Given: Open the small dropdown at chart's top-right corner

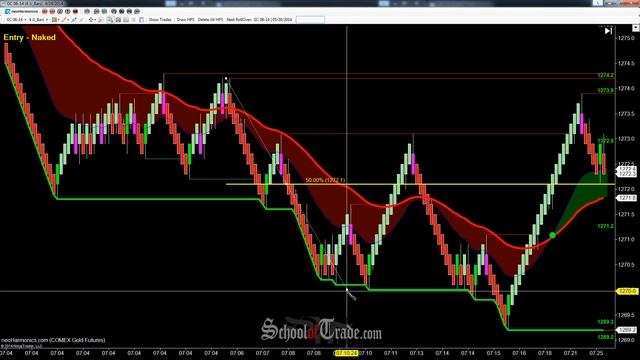Looking at the screenshot, I should pos(636,28).
